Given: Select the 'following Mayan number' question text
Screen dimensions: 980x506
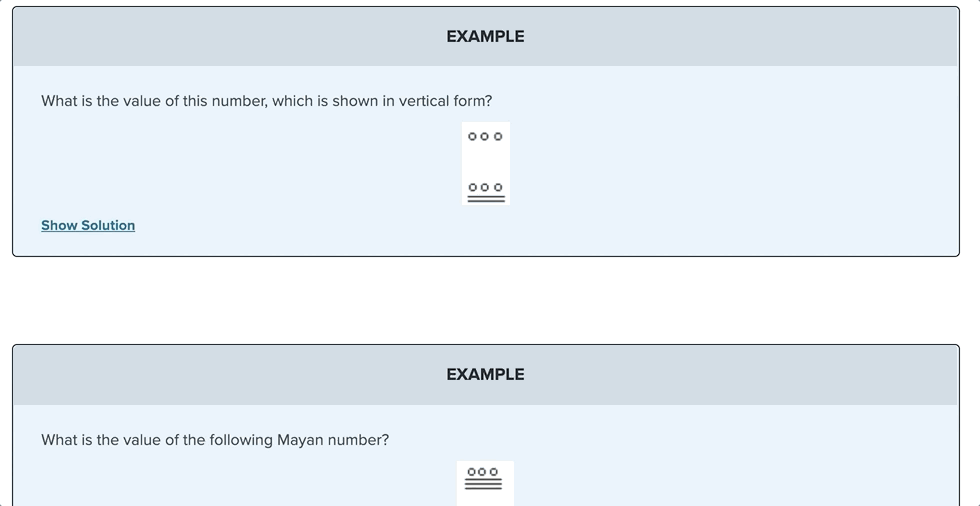Looking at the screenshot, I should click(215, 440).
